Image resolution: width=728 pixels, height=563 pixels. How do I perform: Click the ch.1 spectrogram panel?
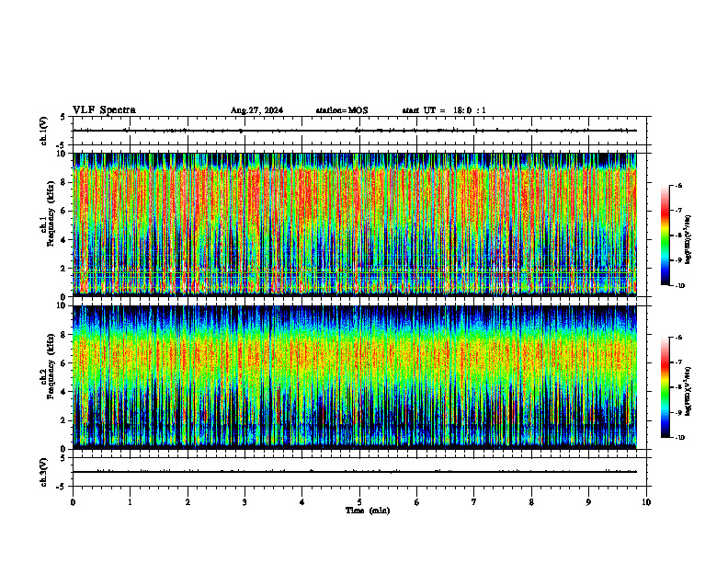[x=355, y=224]
